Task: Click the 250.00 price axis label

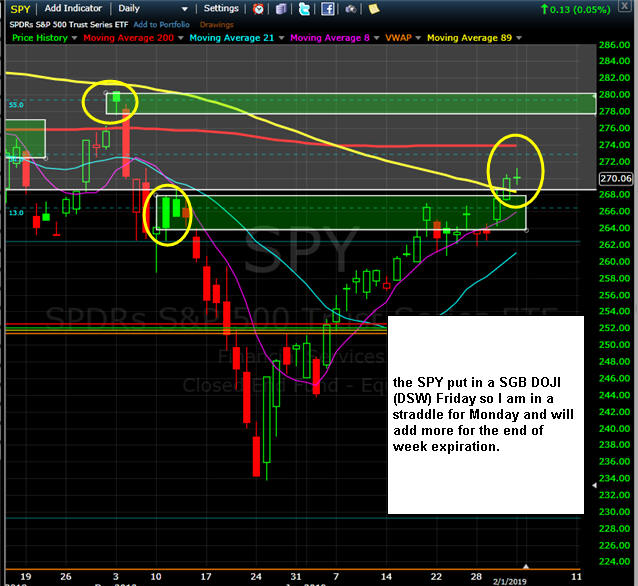Action: point(614,345)
